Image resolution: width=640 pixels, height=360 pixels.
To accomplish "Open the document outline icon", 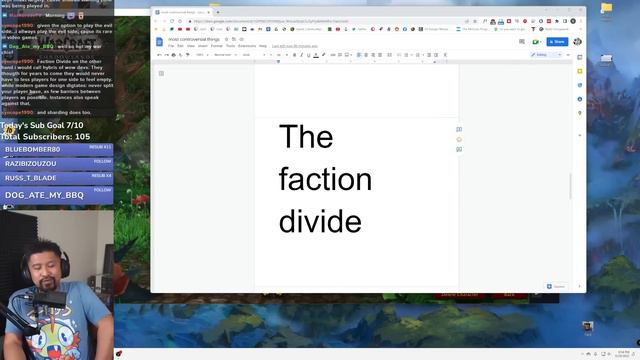I will [161, 73].
